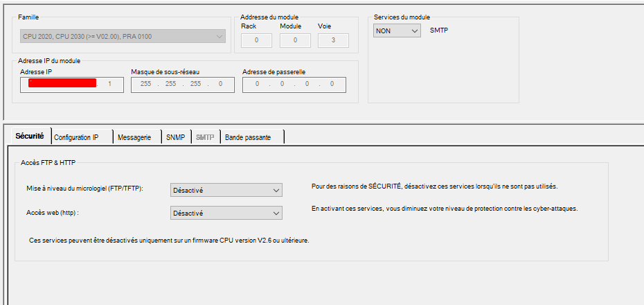This screenshot has height=305, width=644.
Task: Click first octet of Adresse de passerelle
Action: [257, 84]
